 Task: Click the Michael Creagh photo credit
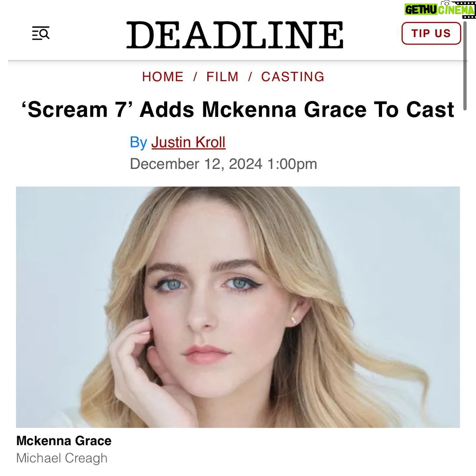(62, 458)
